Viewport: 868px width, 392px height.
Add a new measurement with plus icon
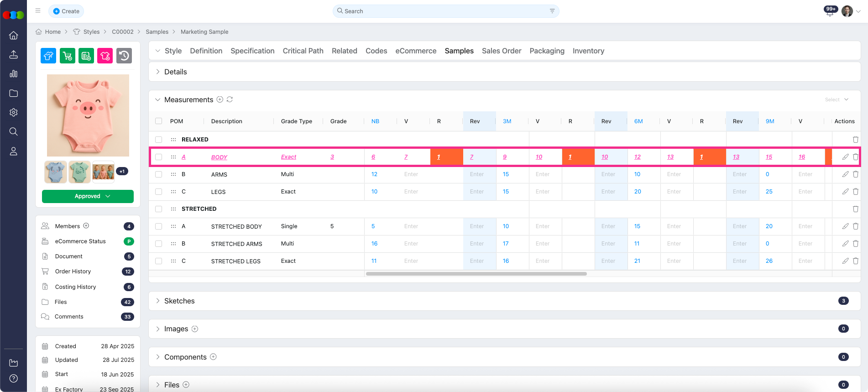point(220,99)
